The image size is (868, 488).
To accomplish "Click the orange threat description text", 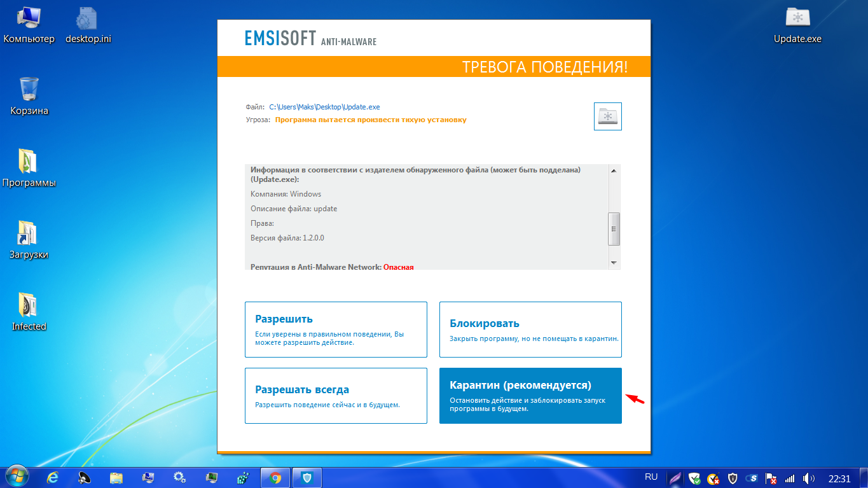I will [371, 120].
